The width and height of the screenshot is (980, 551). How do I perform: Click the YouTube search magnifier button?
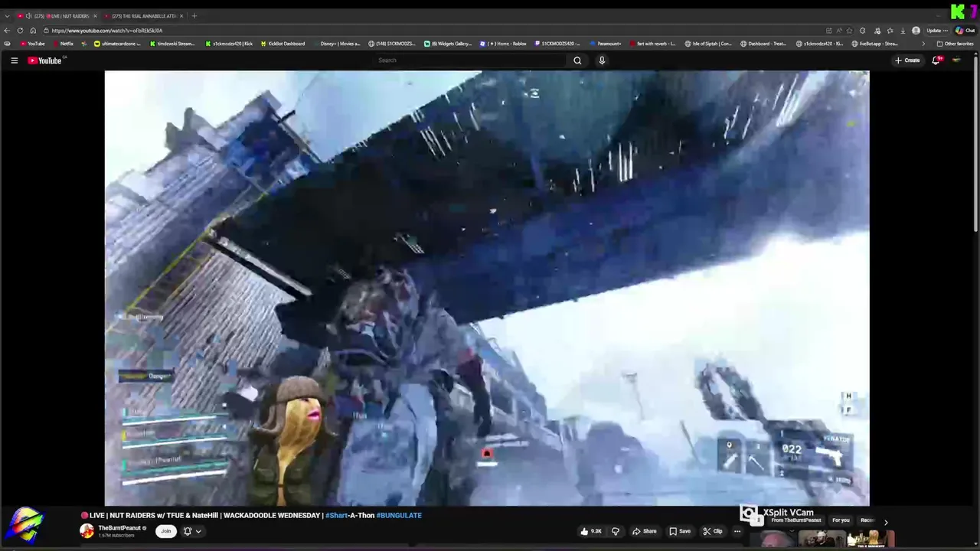pos(577,60)
